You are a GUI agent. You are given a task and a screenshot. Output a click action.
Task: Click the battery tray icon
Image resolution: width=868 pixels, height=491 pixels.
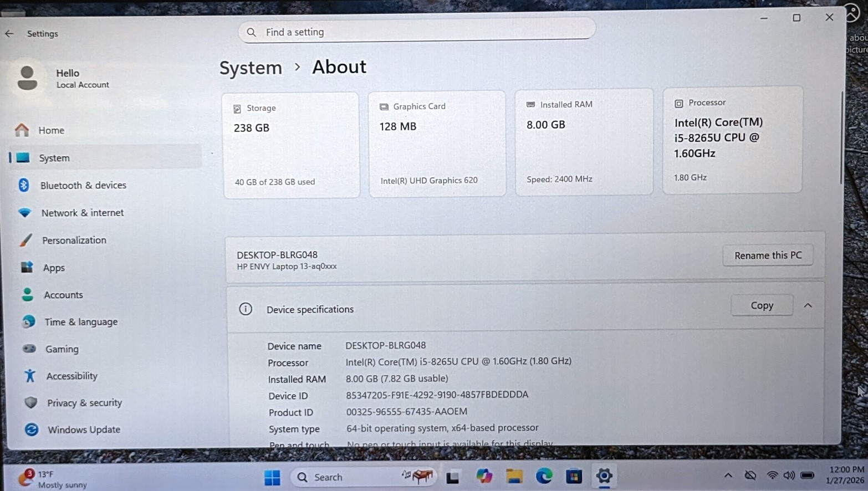pyautogui.click(x=808, y=475)
